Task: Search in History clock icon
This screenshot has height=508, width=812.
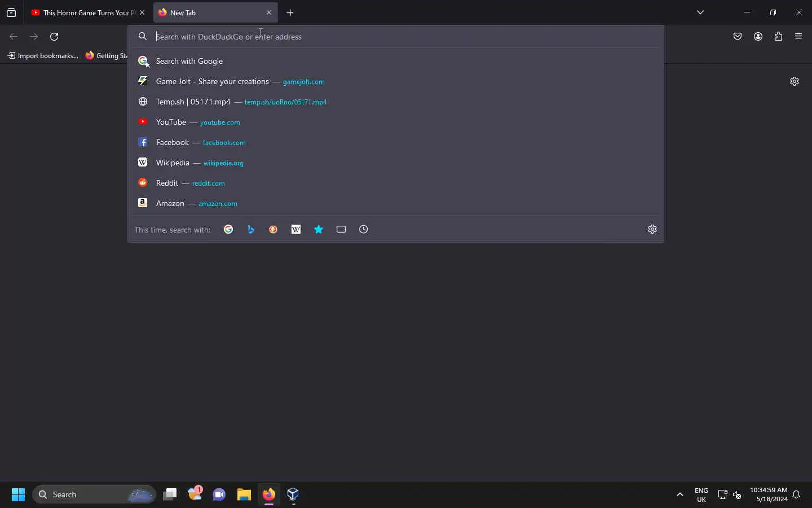Action: [364, 229]
